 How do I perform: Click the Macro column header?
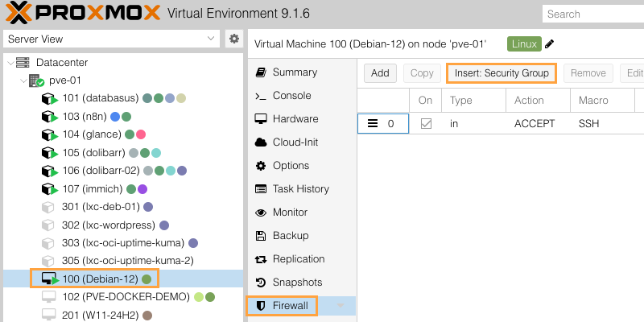[602, 100]
